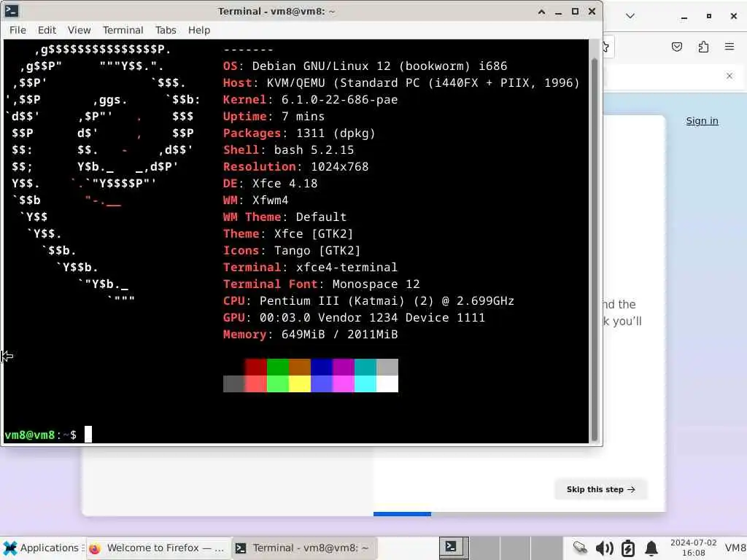Screen dimensions: 747x560
Task: Restore the Firefox window size button
Action: [709, 16]
